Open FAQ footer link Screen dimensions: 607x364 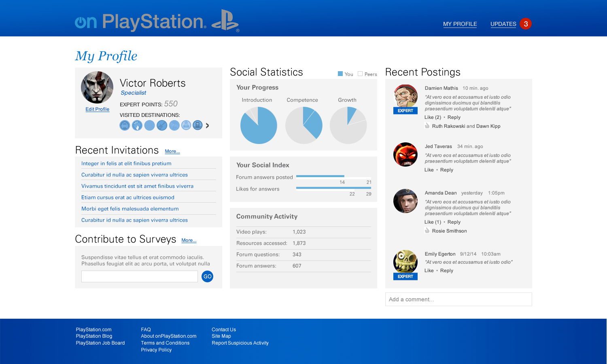pos(146,330)
